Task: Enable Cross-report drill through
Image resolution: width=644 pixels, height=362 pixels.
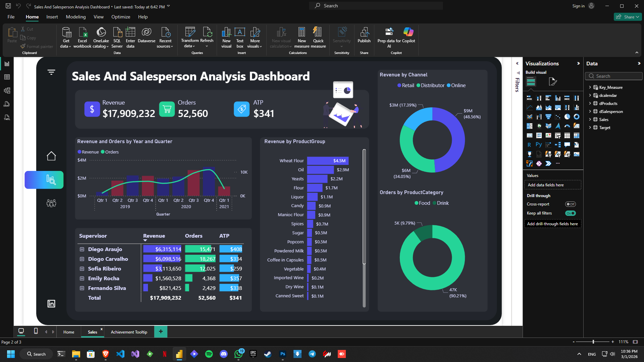Action: pos(571,204)
